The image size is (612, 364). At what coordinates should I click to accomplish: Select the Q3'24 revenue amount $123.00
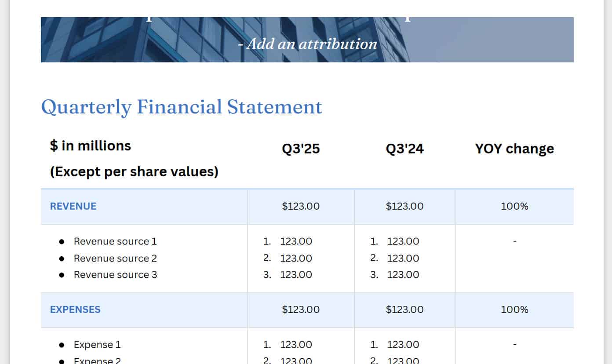click(x=404, y=206)
